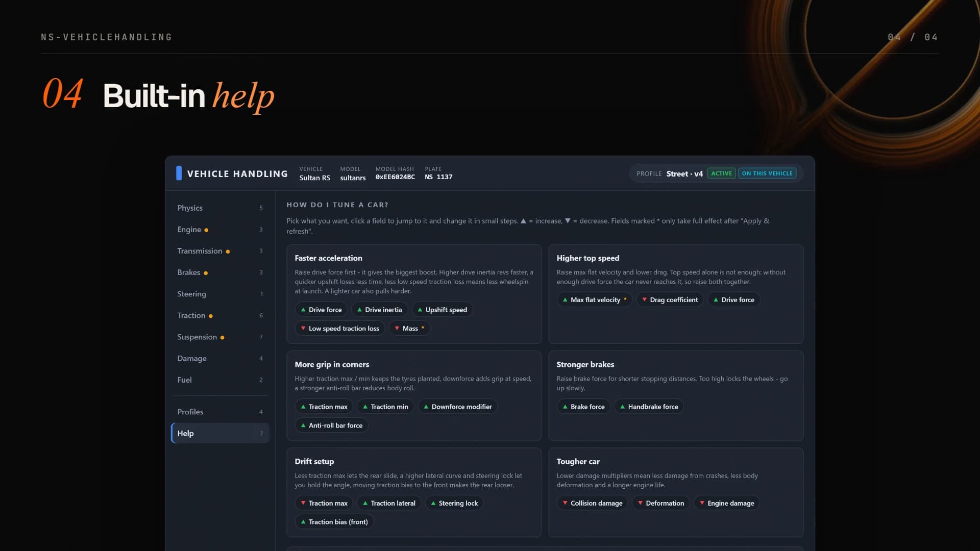The height and width of the screenshot is (551, 980).
Task: Jump to the Steering lock field
Action: (x=454, y=504)
